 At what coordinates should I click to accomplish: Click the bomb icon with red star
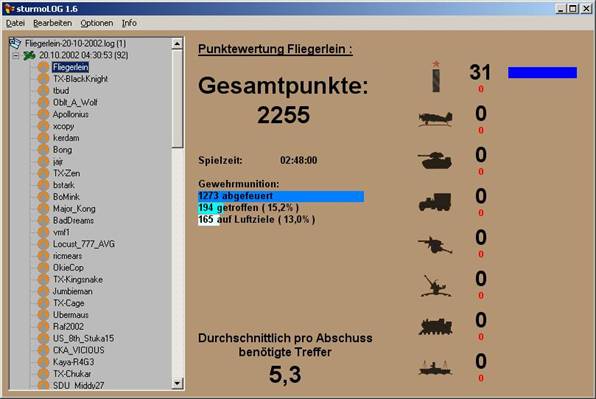(436, 76)
